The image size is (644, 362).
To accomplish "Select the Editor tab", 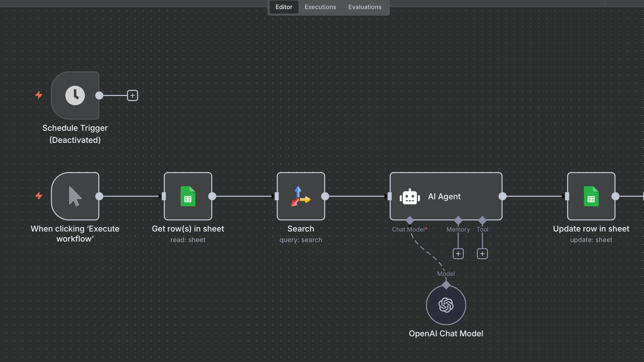I will [x=284, y=7].
